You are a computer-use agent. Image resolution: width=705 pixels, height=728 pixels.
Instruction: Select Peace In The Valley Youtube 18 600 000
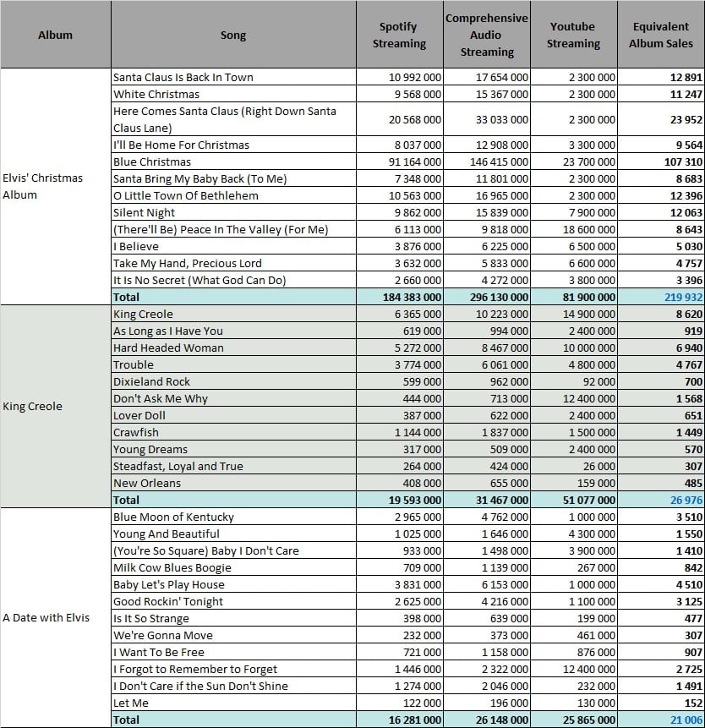tap(574, 229)
